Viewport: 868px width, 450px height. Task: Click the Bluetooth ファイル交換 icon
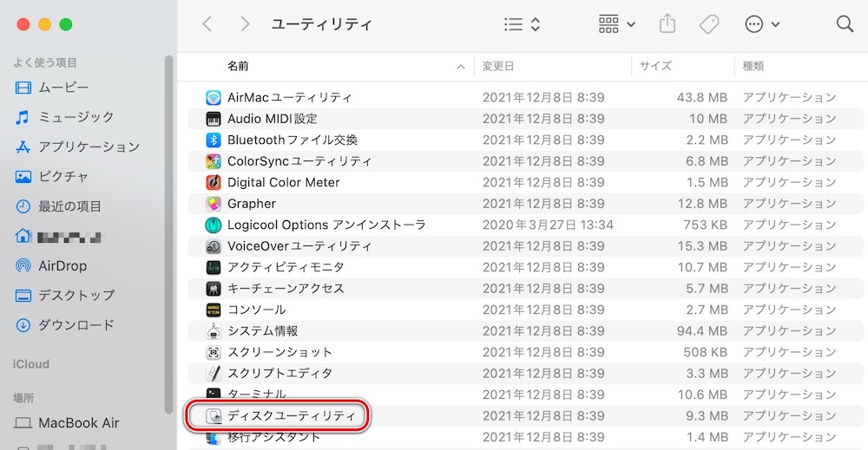point(214,140)
